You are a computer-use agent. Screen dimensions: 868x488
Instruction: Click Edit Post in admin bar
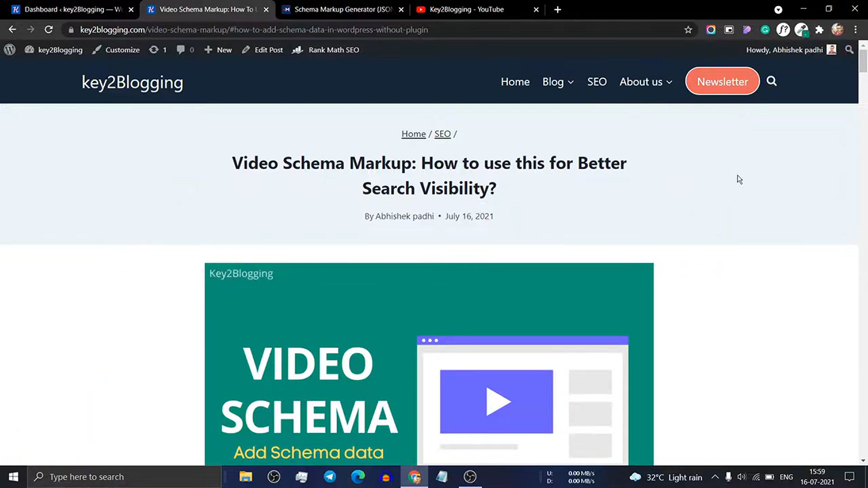[262, 50]
